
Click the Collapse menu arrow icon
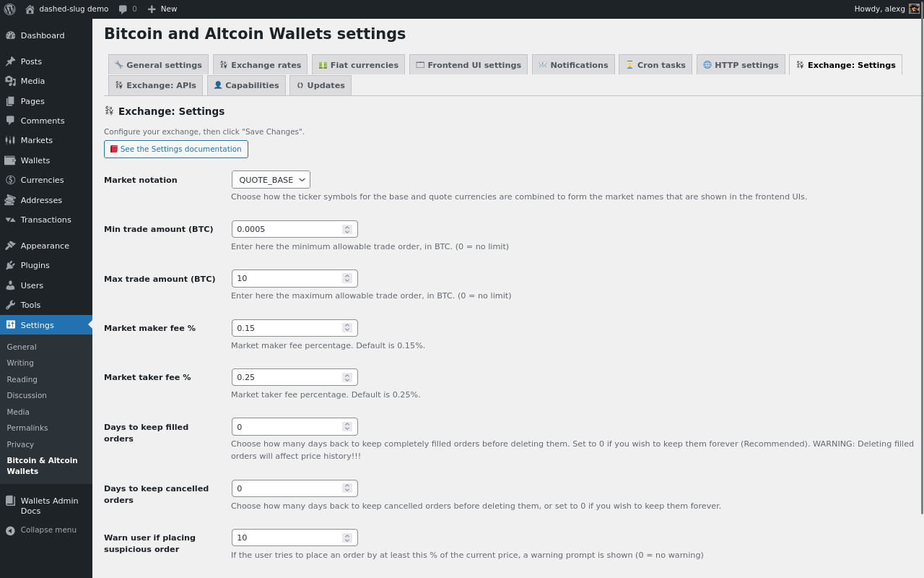pyautogui.click(x=10, y=530)
